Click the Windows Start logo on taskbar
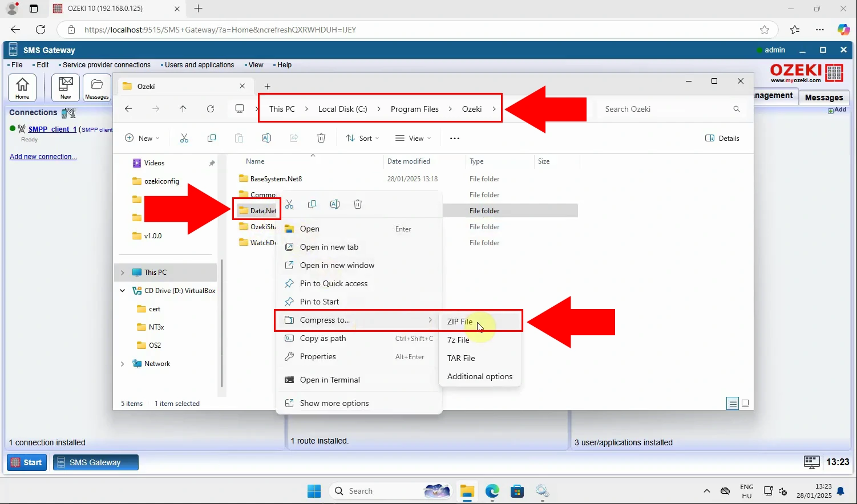This screenshot has height=504, width=857. click(x=314, y=491)
